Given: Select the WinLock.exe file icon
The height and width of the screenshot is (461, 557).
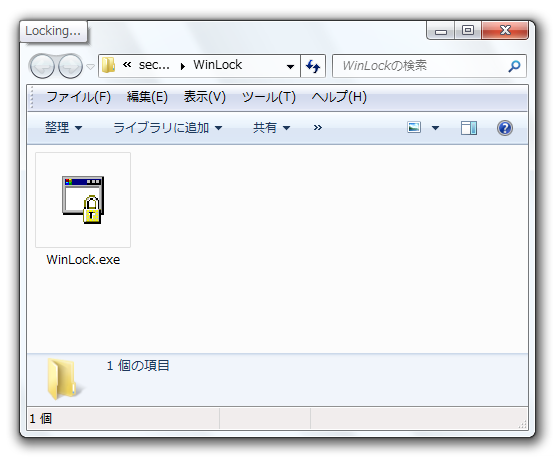Looking at the screenshot, I should [83, 200].
